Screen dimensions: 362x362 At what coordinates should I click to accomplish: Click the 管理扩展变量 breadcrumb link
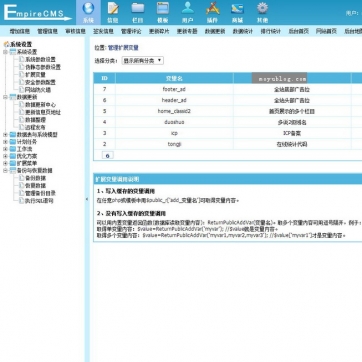tap(123, 48)
